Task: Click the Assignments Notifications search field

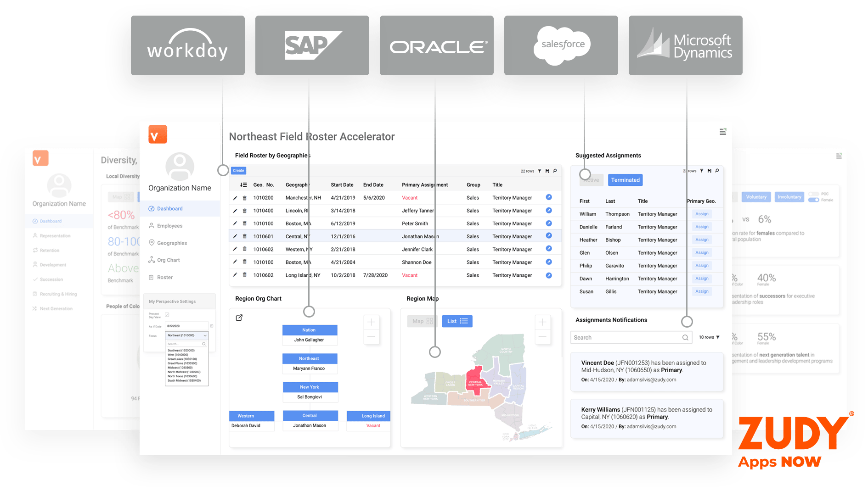Action: click(x=631, y=338)
